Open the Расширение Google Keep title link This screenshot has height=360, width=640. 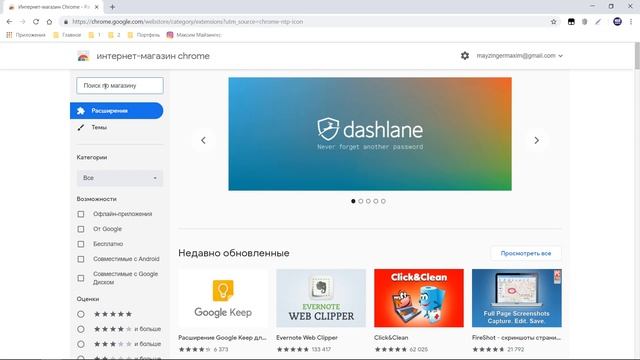[222, 338]
